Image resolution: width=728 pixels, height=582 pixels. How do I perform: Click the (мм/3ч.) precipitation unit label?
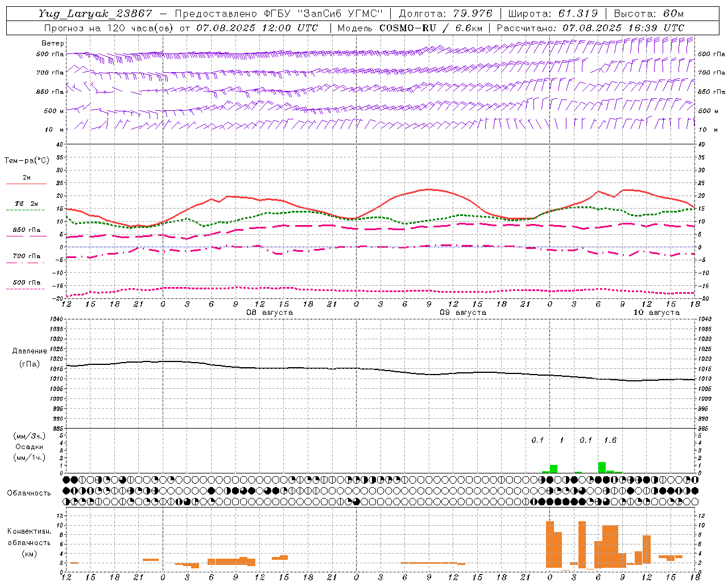[30, 436]
